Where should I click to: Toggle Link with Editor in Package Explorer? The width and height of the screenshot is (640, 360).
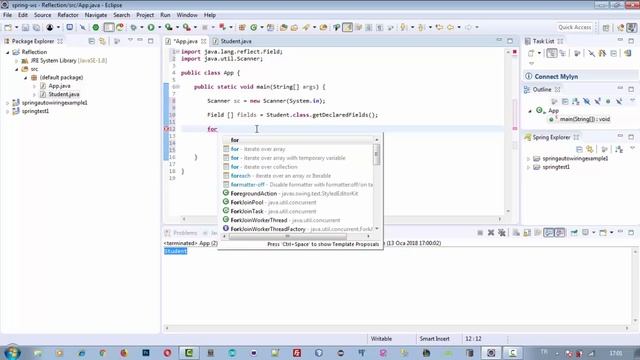coord(102,41)
